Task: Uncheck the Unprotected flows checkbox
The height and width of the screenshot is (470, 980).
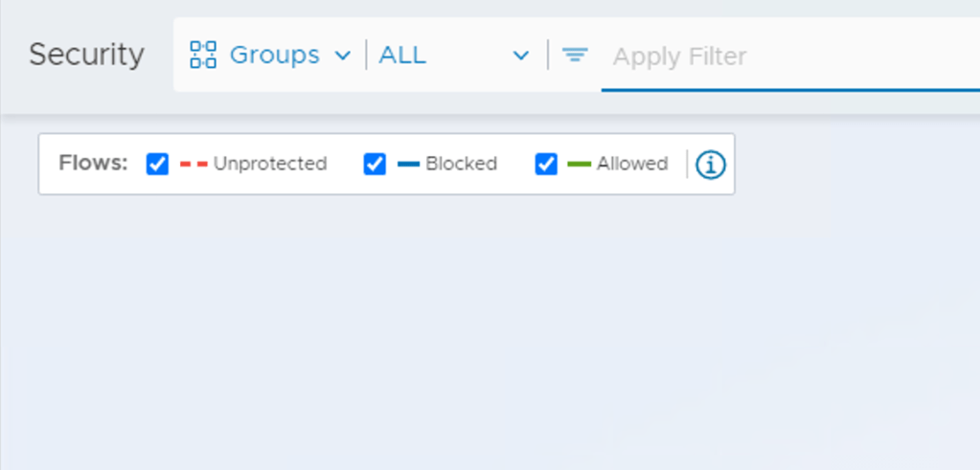Action: pyautogui.click(x=158, y=165)
